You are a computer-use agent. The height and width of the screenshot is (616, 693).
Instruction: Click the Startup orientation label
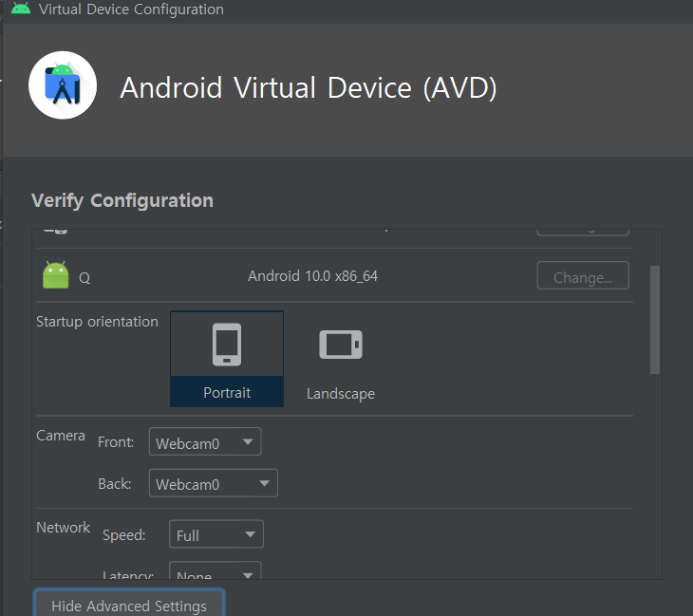97,322
